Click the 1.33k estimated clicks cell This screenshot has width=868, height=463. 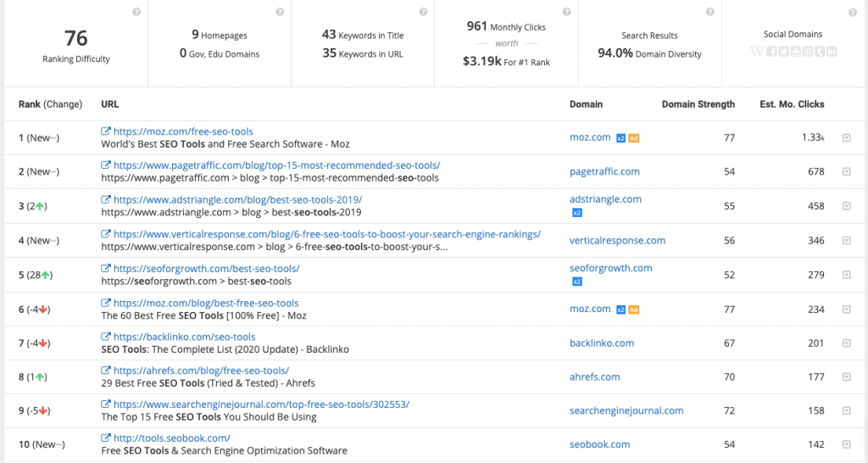[813, 137]
